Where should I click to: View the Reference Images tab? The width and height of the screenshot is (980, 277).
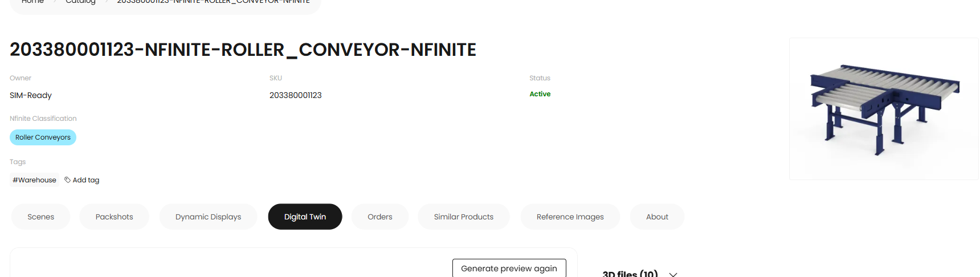tap(570, 217)
